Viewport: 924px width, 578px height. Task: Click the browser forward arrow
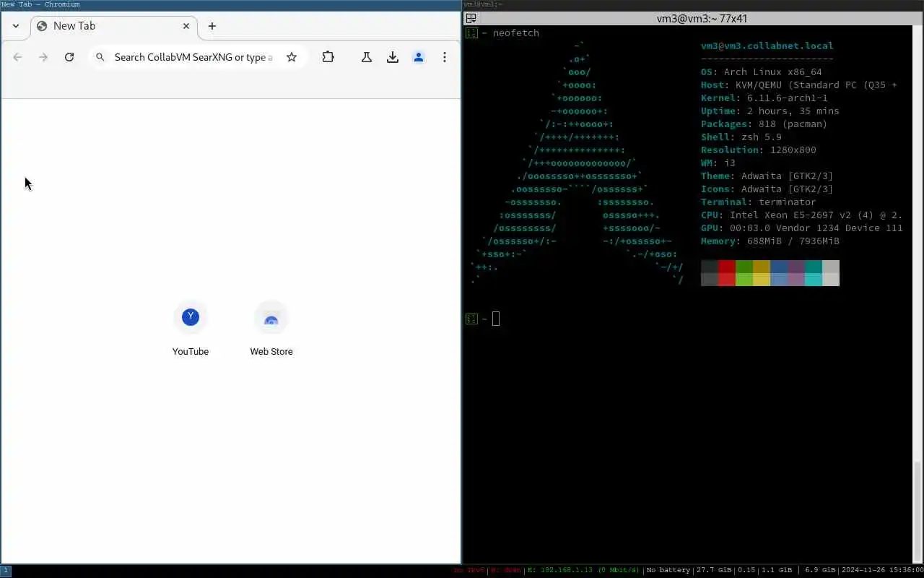click(43, 57)
